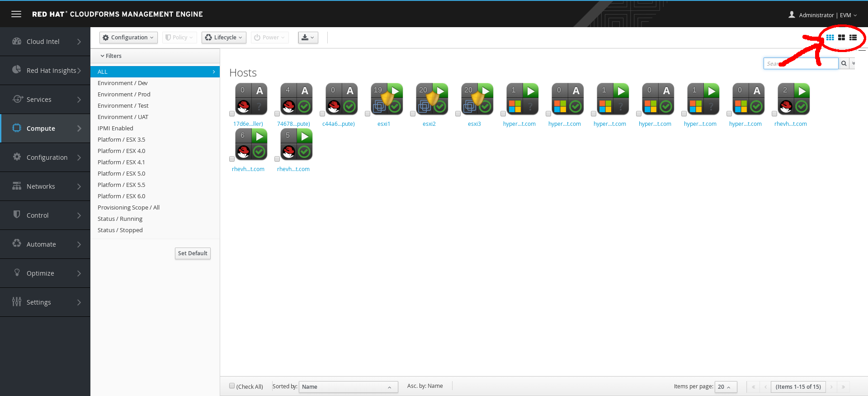Open the Configuration dropdown button
Image resolution: width=868 pixels, height=396 pixels.
(128, 38)
